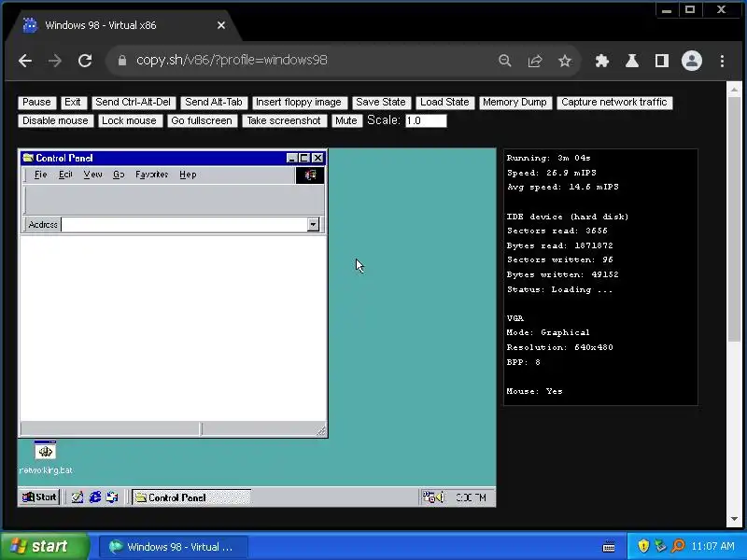Open Go menu in Control Panel
Screen dimensions: 747x560
(119, 175)
